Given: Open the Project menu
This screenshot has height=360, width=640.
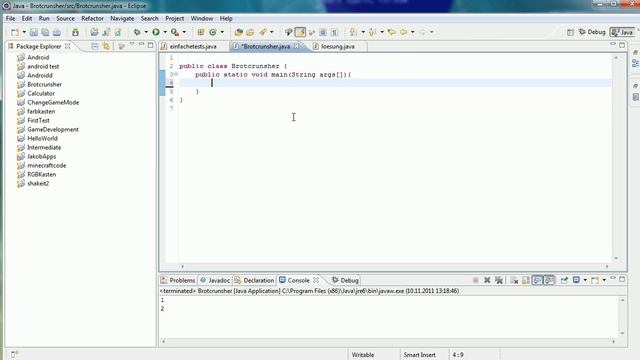Looking at the screenshot, I should [x=174, y=18].
